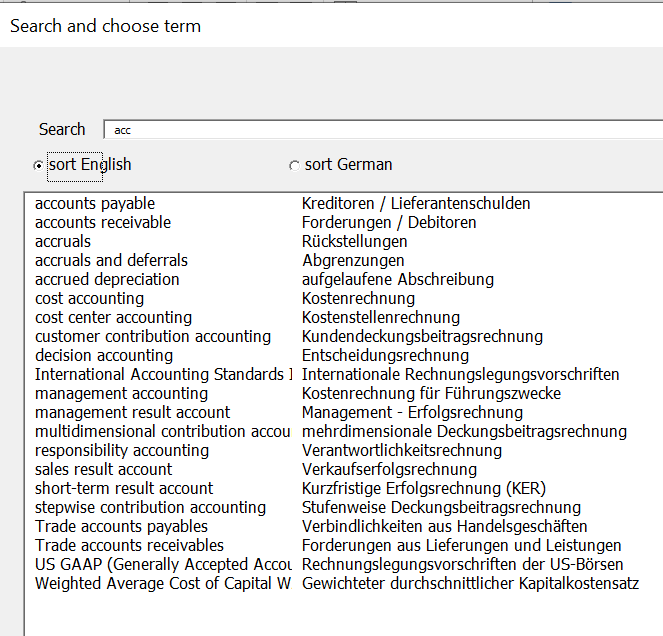The width and height of the screenshot is (663, 636).
Task: Select responsibility accounting entry
Action: 122,451
